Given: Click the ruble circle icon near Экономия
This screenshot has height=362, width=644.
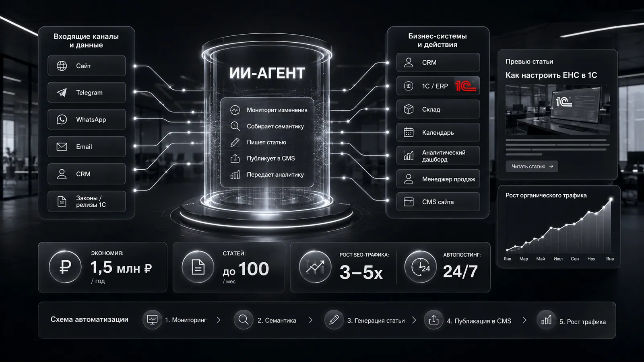Looking at the screenshot, I should click(x=65, y=267).
